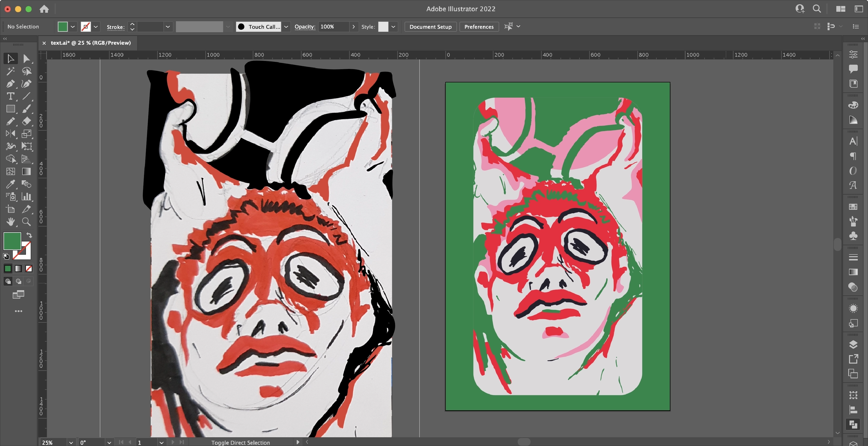This screenshot has height=446, width=868.
Task: Open the Color palette panel icon
Action: point(853,105)
